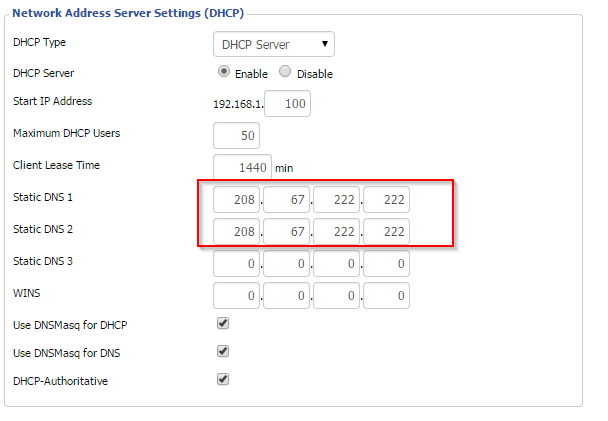Select the DHCP Server Enable radio button
608x421 pixels.
(224, 71)
